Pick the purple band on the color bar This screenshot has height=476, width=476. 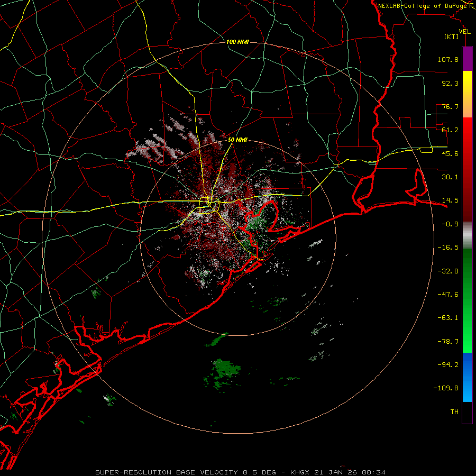point(467,59)
